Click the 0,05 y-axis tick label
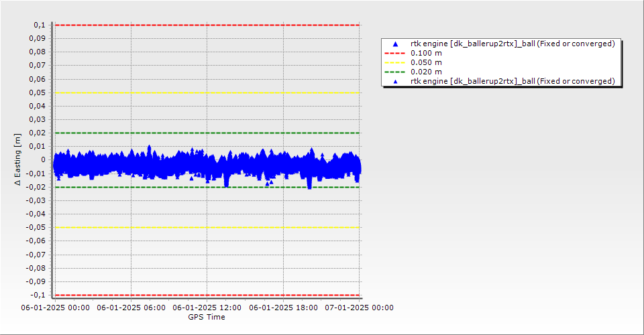This screenshot has width=644, height=335. point(38,92)
